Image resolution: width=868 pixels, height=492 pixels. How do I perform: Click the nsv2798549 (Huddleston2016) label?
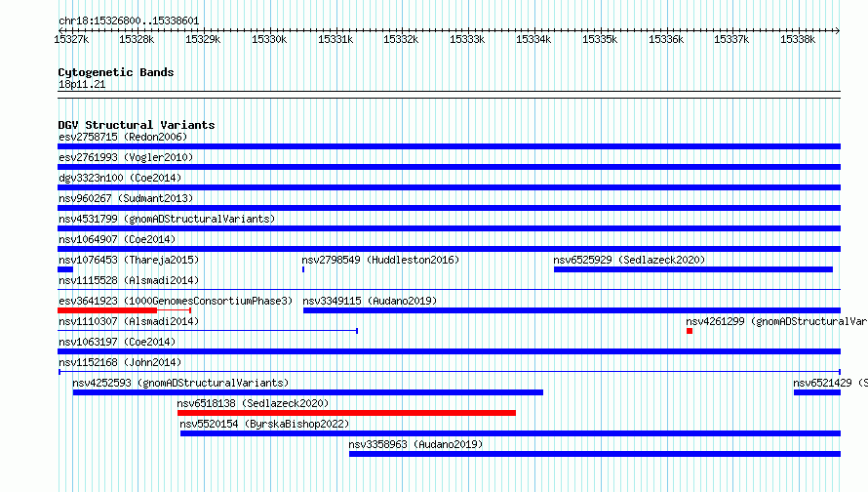(380, 260)
